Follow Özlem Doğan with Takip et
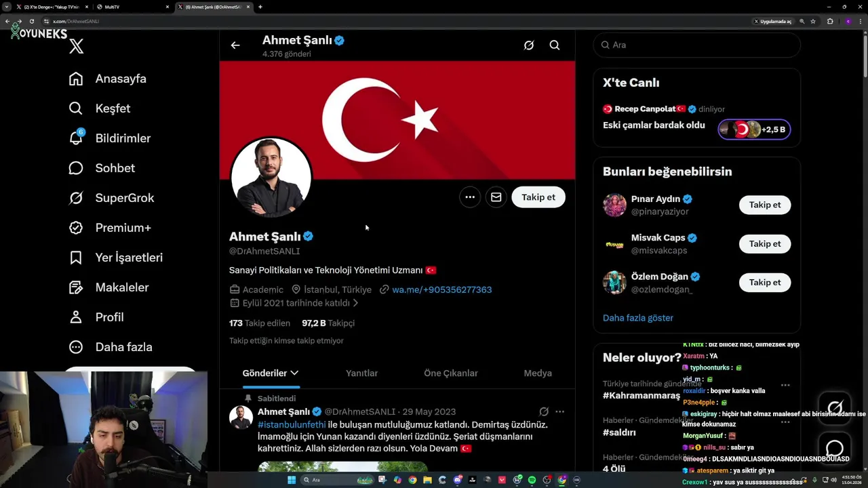 click(x=765, y=282)
